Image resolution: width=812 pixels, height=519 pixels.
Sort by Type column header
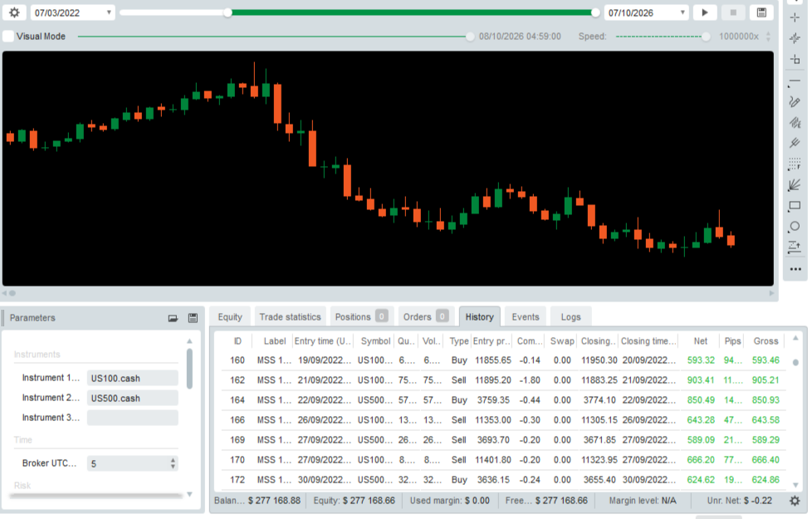(x=459, y=340)
